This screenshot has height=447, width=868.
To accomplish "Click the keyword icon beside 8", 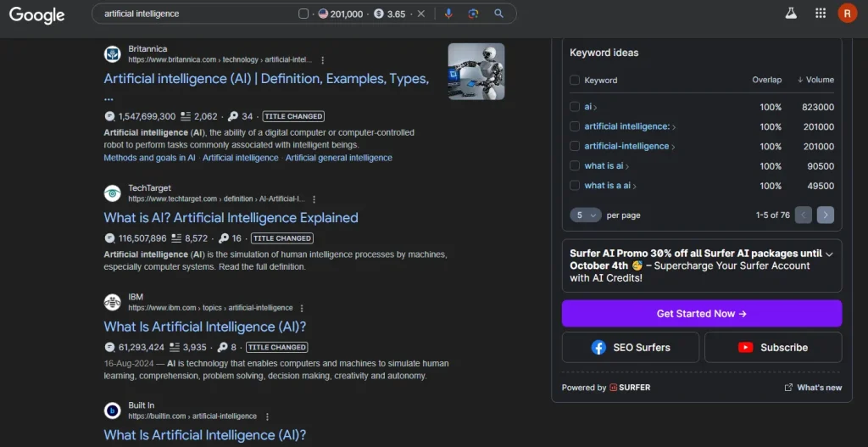I will click(223, 347).
